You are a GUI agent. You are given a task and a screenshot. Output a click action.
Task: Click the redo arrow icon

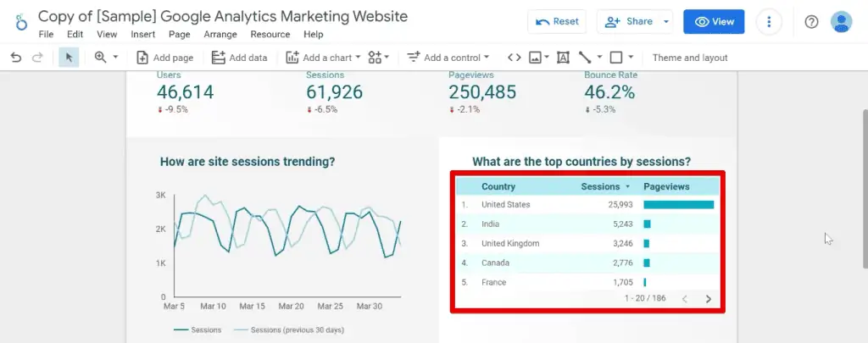point(36,58)
